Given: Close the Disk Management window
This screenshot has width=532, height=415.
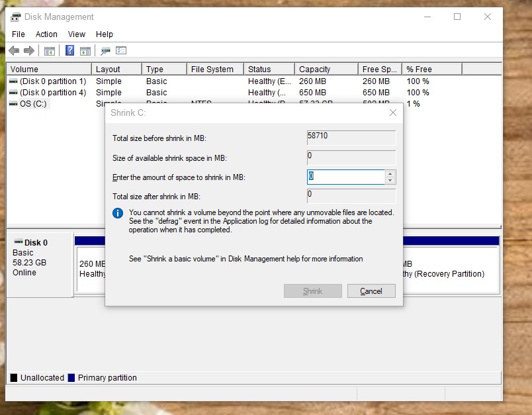Looking at the screenshot, I should point(488,17).
